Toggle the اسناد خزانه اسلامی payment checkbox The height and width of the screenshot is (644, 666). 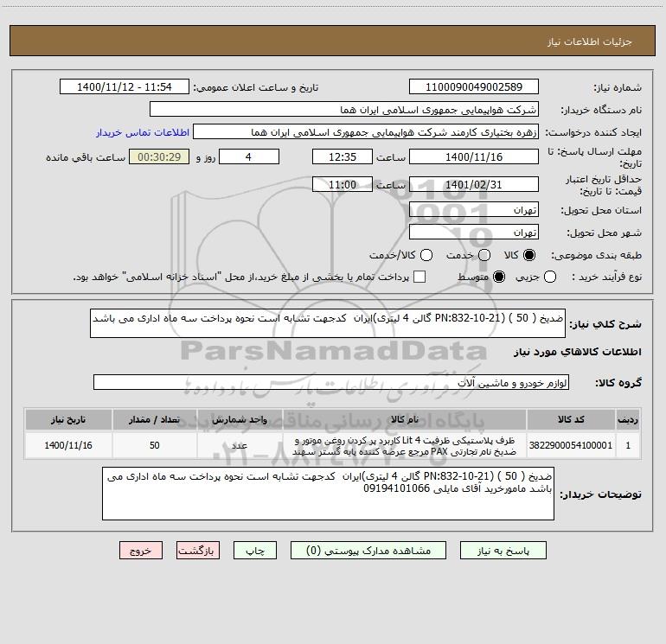(419, 277)
